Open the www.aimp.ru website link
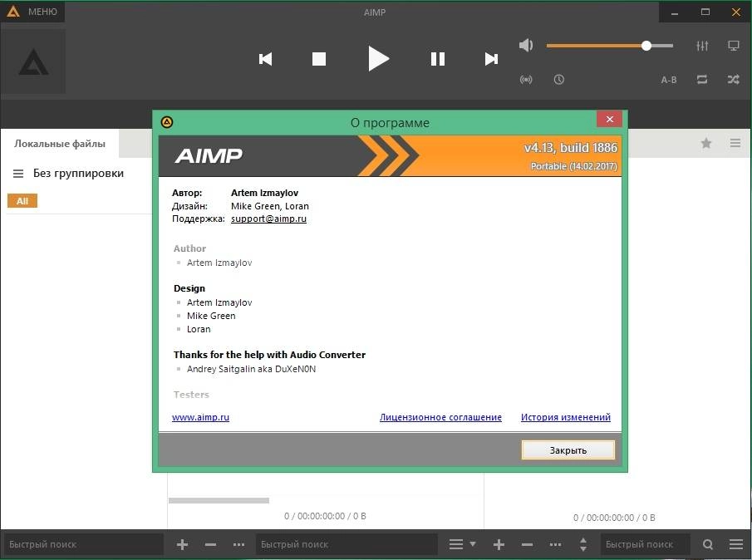This screenshot has width=752, height=560. (x=200, y=417)
